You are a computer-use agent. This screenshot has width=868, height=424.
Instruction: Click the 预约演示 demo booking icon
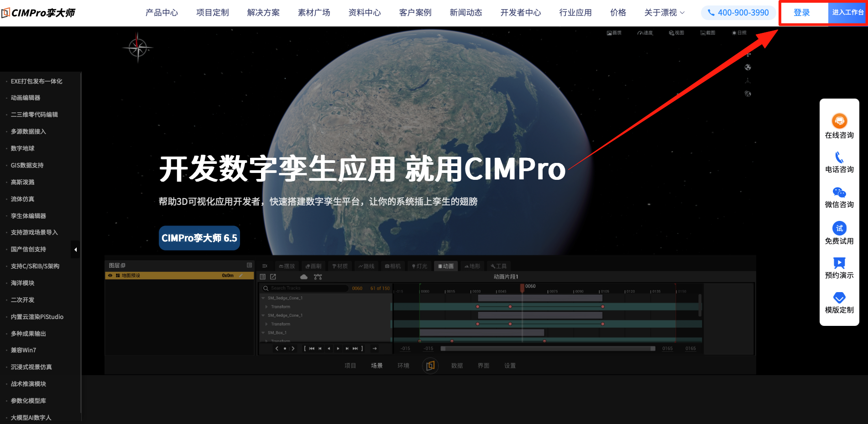tap(839, 263)
